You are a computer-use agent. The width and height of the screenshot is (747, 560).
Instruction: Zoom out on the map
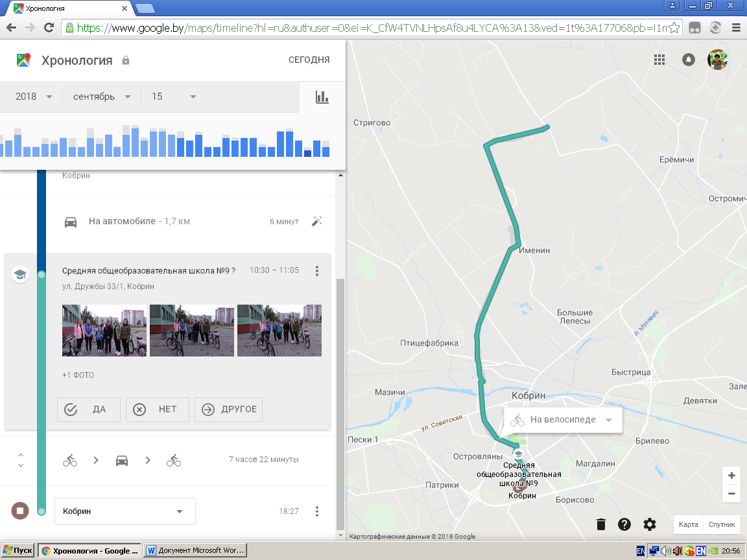pyautogui.click(x=731, y=494)
